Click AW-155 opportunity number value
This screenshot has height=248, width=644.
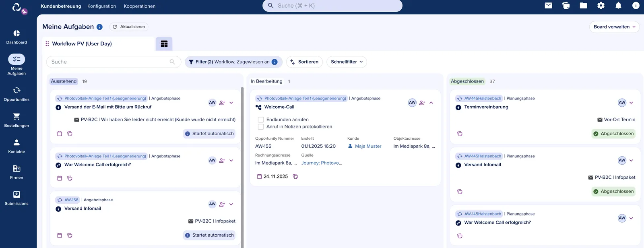pyautogui.click(x=263, y=146)
